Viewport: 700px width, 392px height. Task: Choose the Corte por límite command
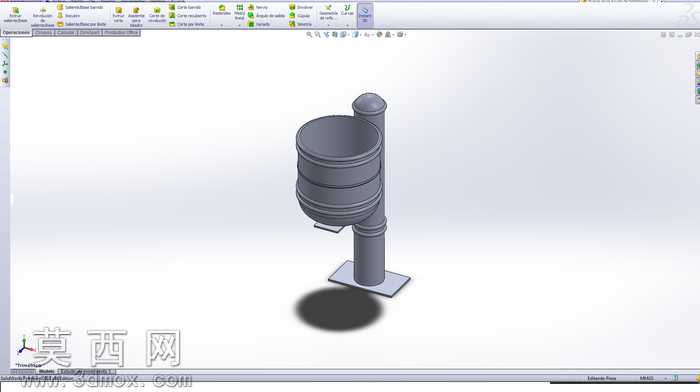(x=187, y=24)
